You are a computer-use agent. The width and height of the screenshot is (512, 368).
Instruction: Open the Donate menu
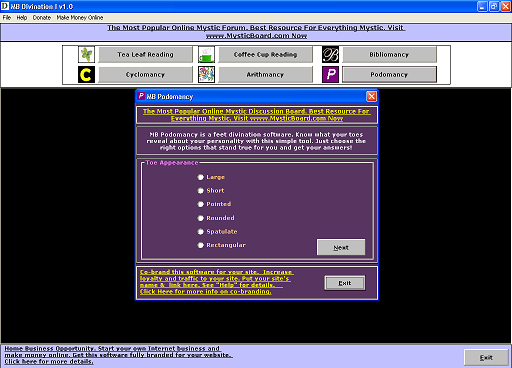pos(42,18)
